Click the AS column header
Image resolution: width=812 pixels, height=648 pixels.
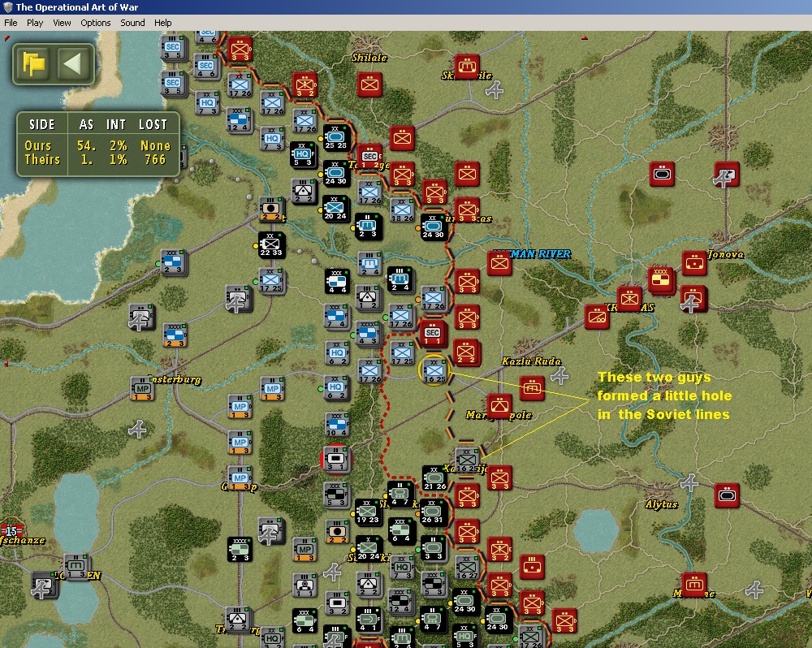pyautogui.click(x=87, y=125)
